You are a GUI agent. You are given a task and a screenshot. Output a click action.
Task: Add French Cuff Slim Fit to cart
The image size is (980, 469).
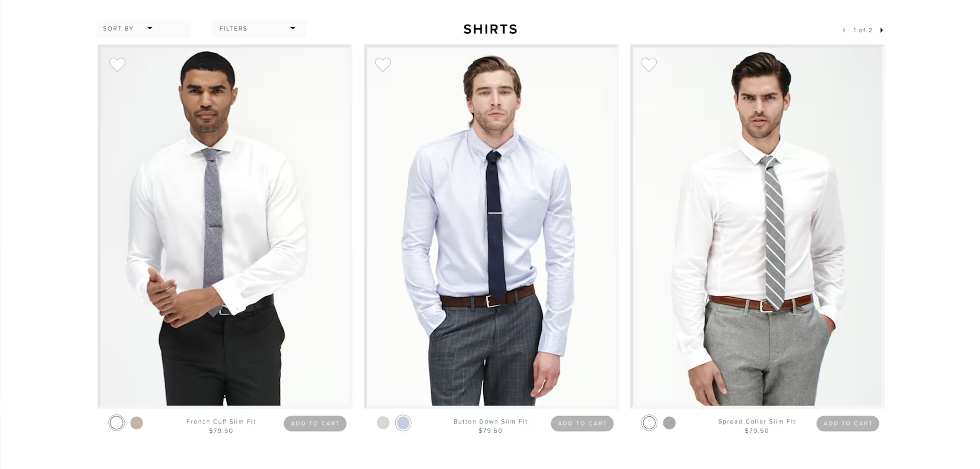[x=315, y=424]
